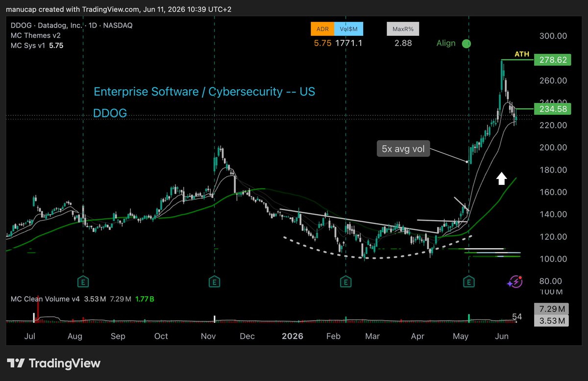Click the 7.29M volume axis label
This screenshot has height=381, width=588.
(552, 309)
